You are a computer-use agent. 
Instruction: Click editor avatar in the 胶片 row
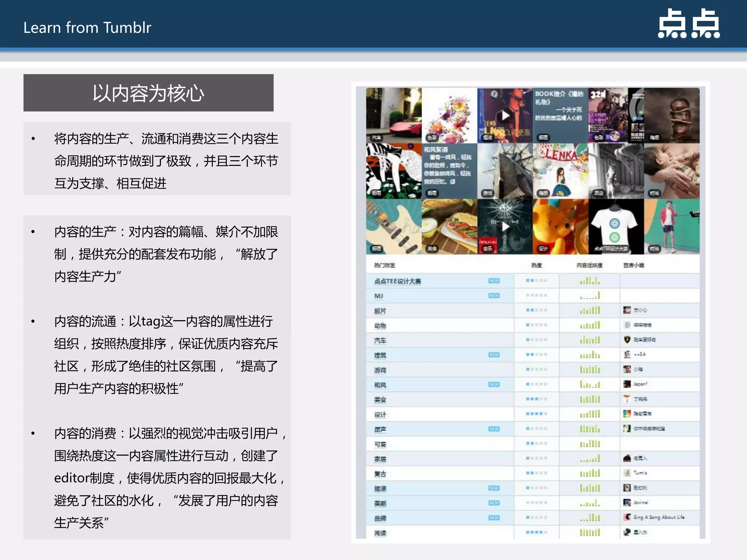tap(627, 310)
